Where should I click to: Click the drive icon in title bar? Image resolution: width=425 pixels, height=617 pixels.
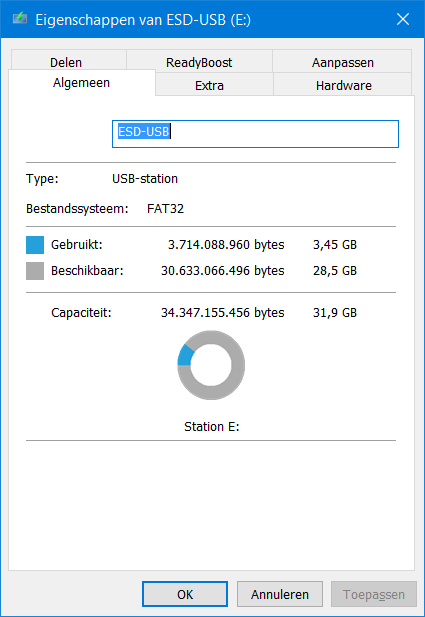pos(20,18)
